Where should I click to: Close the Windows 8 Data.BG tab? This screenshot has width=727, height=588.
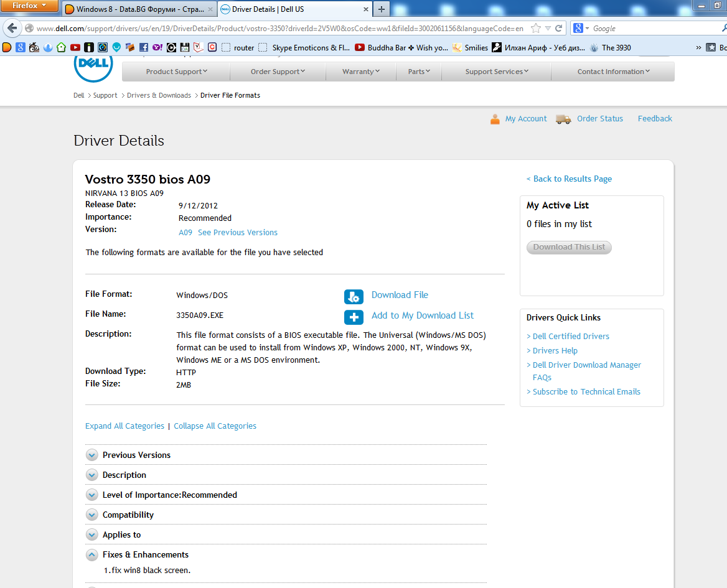210,9
